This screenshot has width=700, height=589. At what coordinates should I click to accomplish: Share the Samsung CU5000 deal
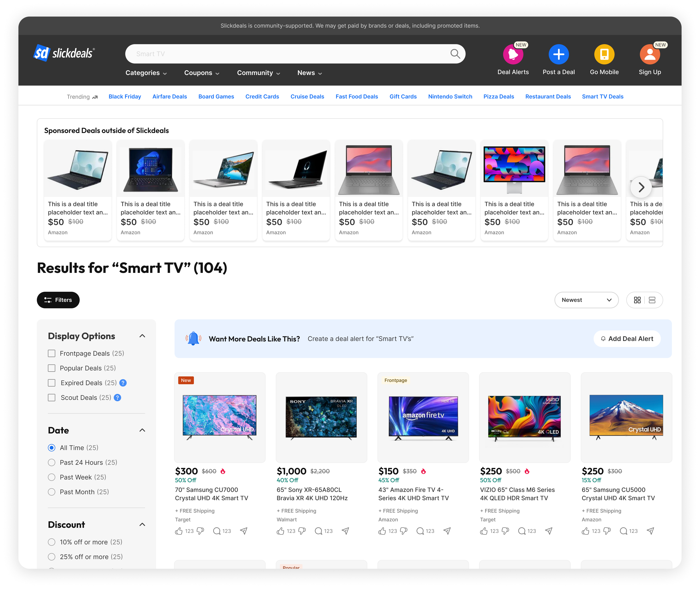click(650, 531)
